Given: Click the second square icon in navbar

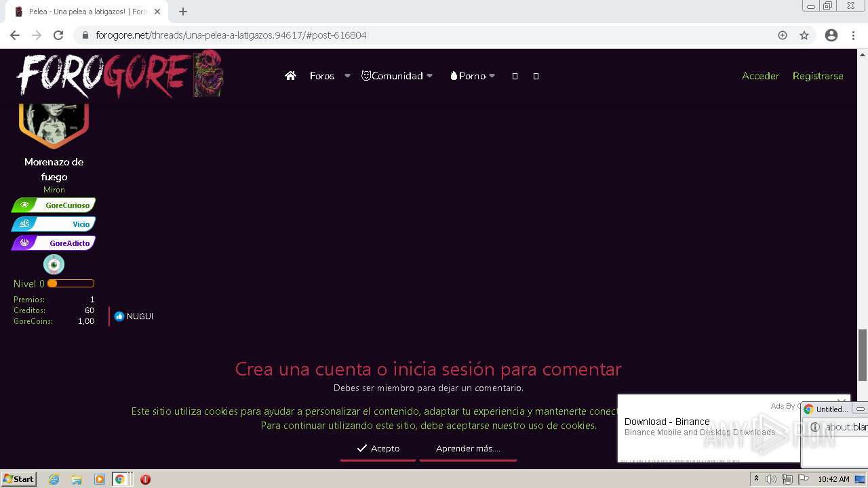Looking at the screenshot, I should coord(536,76).
